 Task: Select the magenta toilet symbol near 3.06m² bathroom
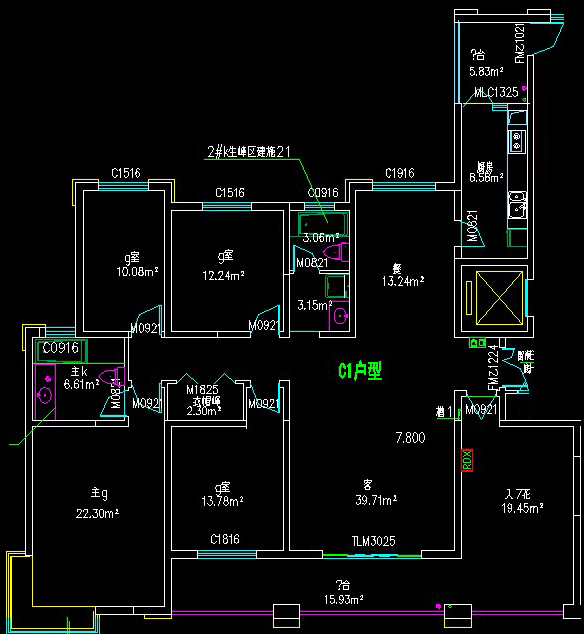338,252
